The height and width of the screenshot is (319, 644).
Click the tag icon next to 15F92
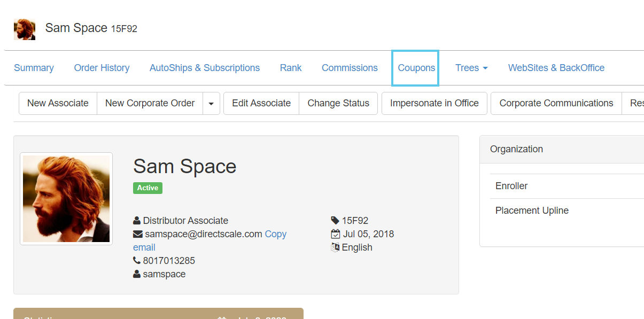335,221
